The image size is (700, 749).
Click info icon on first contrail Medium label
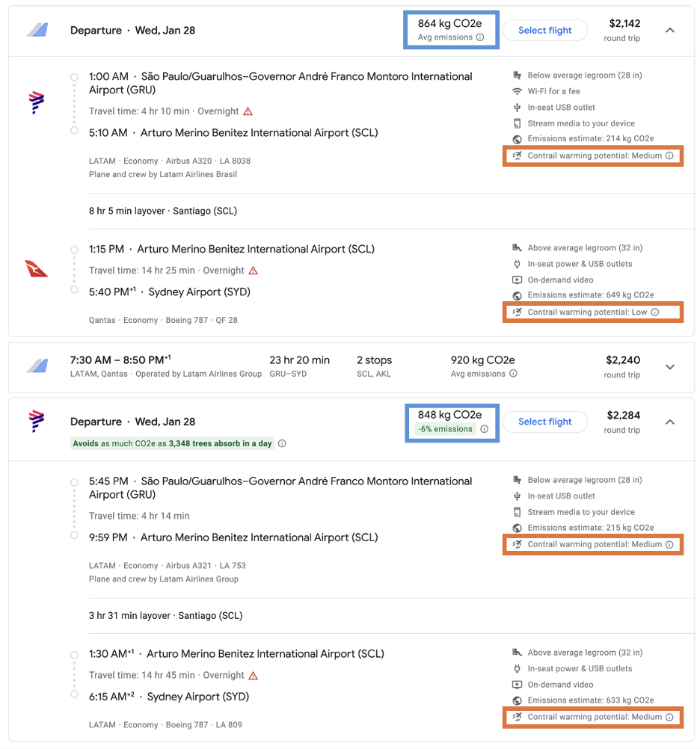(x=669, y=156)
